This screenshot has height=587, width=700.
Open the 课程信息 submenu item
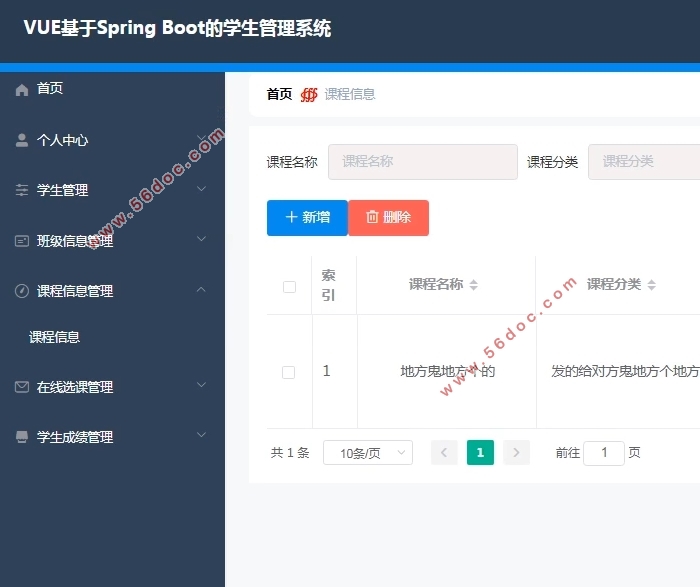point(55,337)
